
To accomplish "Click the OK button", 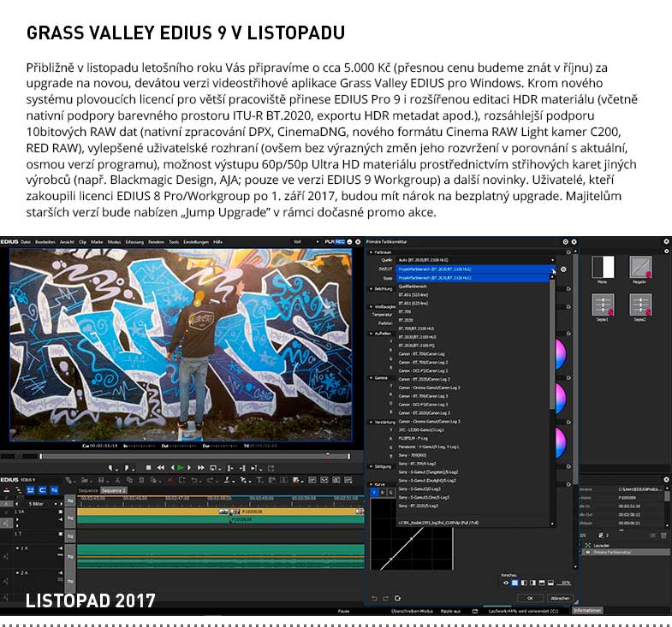I will coord(530,598).
